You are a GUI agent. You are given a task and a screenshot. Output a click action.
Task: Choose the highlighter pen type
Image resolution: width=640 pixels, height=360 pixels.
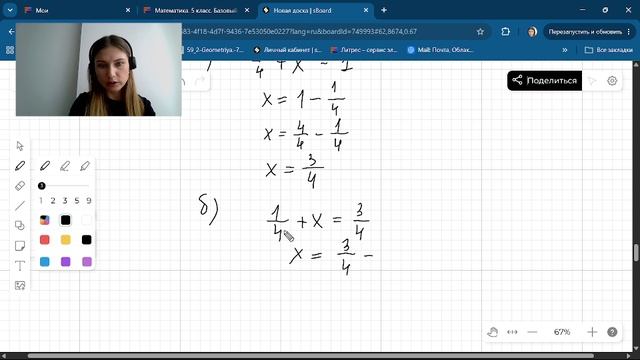[85, 166]
